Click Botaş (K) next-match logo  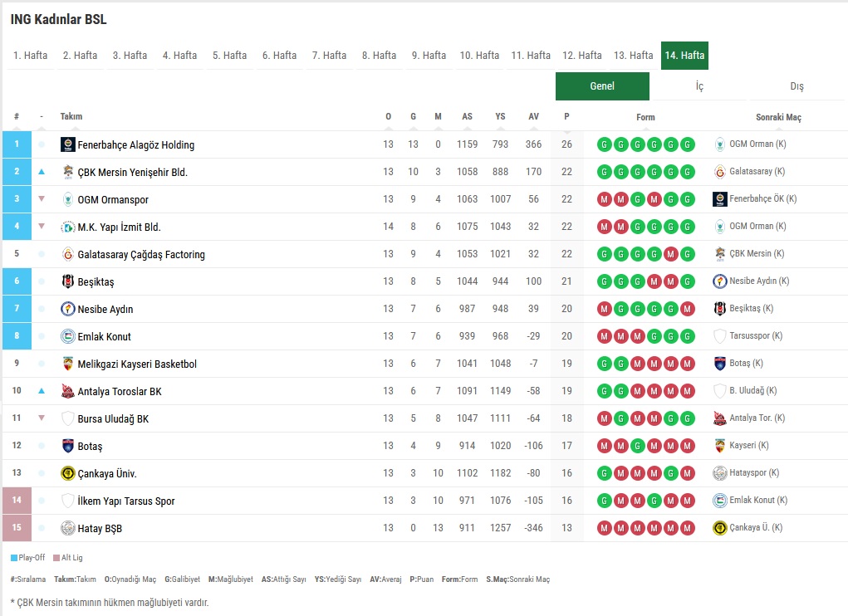(x=720, y=364)
